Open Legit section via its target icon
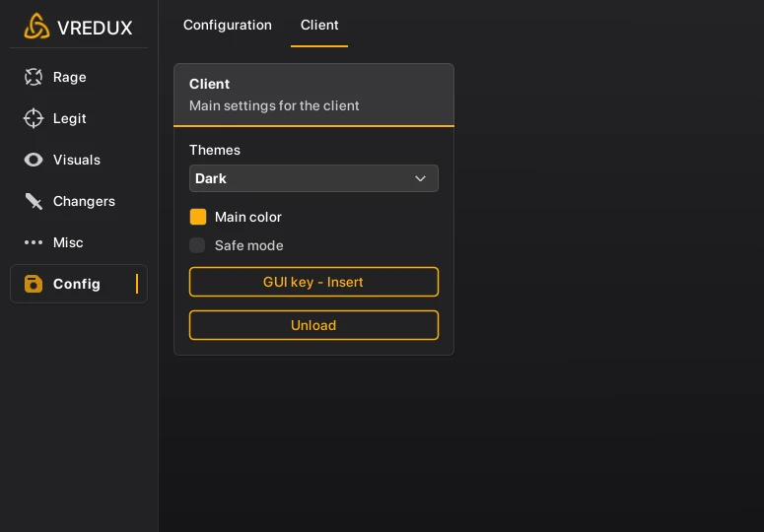 point(34,118)
